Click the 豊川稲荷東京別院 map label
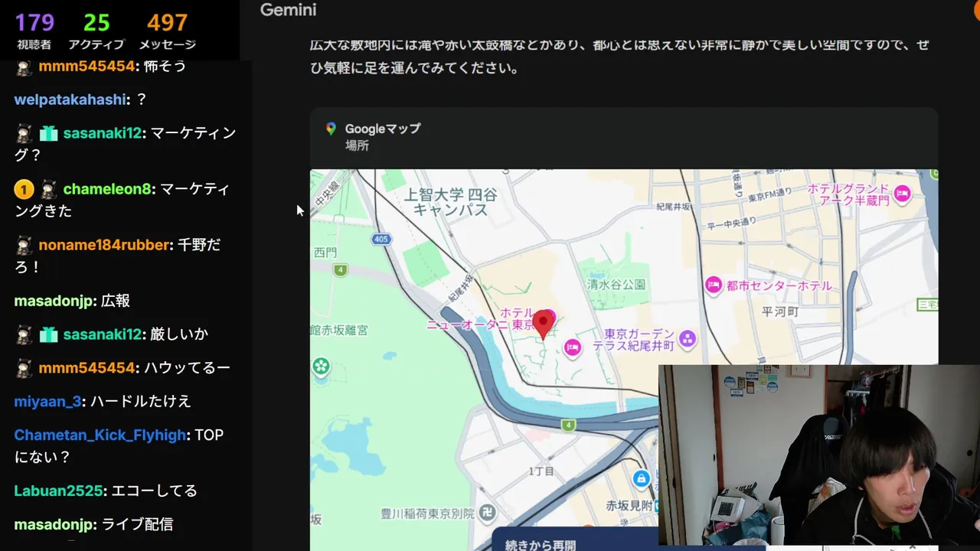980x551 pixels. point(427,513)
